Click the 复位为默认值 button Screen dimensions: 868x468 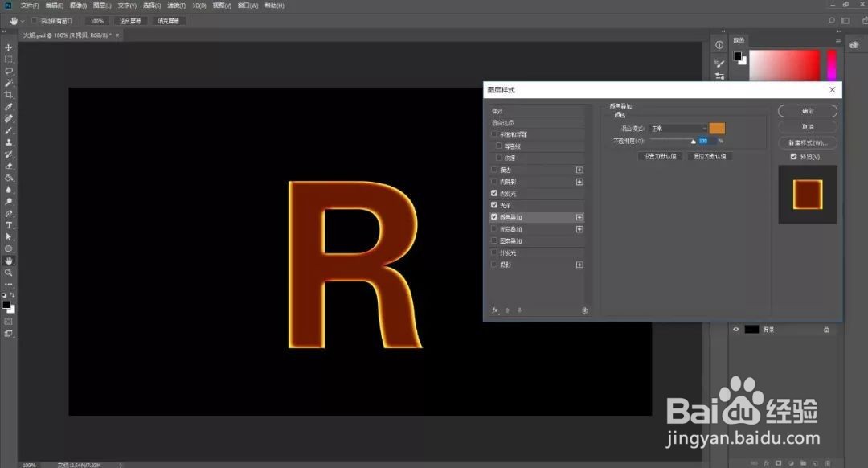(710, 156)
